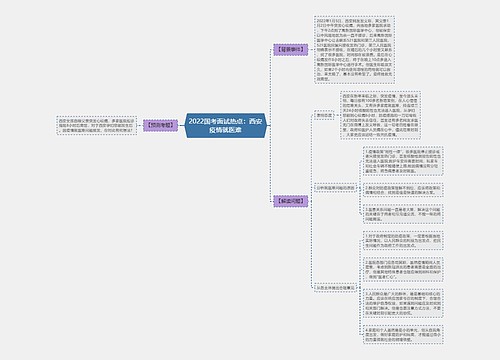Click suggestion note 1 starting '1.对于政府'

403,240
